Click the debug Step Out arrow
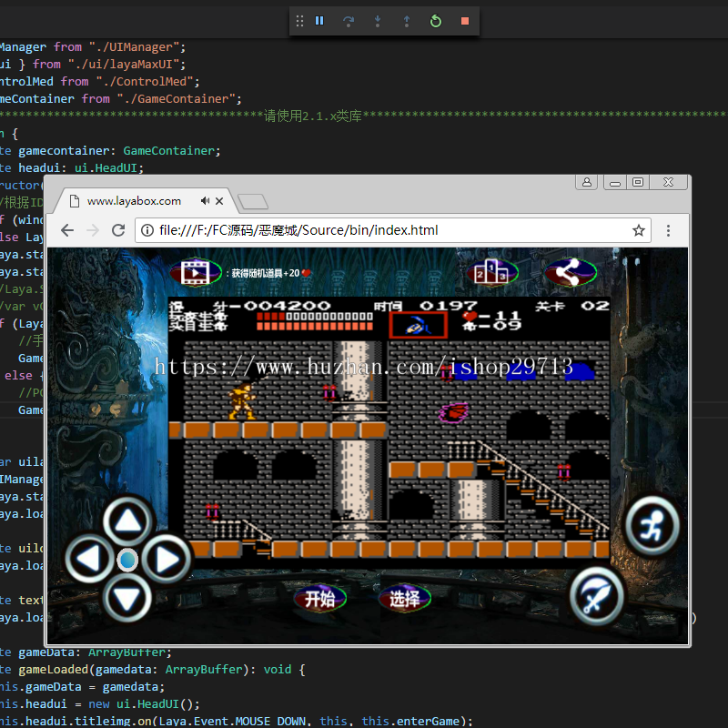Screen dimensions: 728x728 407,21
